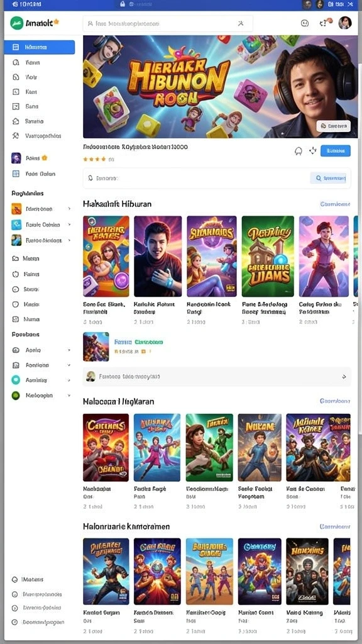Click the 'Aontiona' icon under 'Povotons'

click(16, 365)
